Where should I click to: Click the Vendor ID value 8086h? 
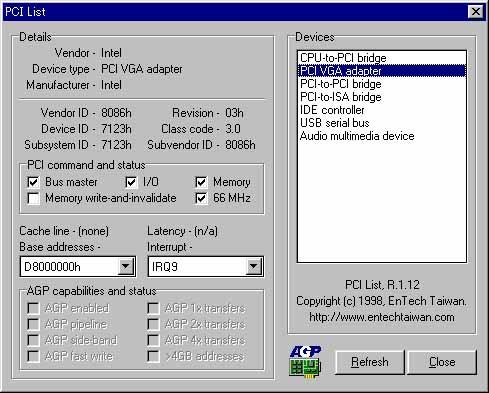pos(116,113)
